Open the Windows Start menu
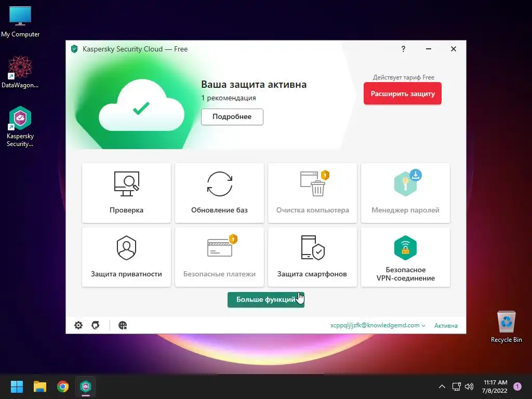 17,386
